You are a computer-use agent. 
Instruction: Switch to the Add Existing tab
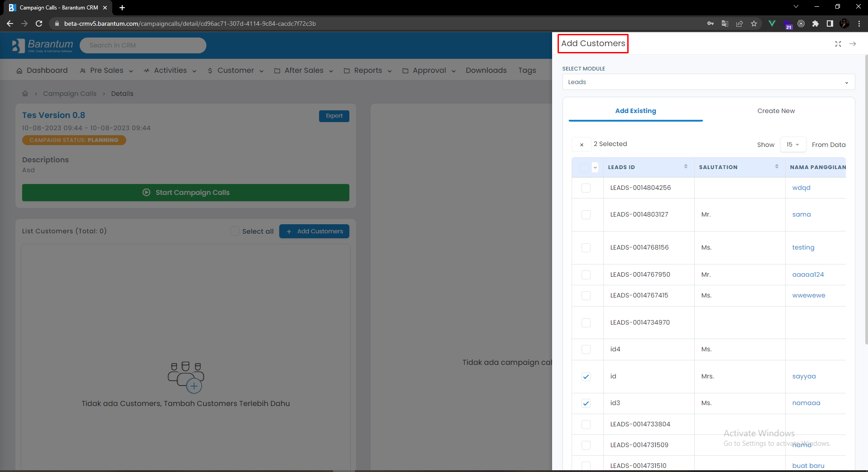click(x=635, y=111)
